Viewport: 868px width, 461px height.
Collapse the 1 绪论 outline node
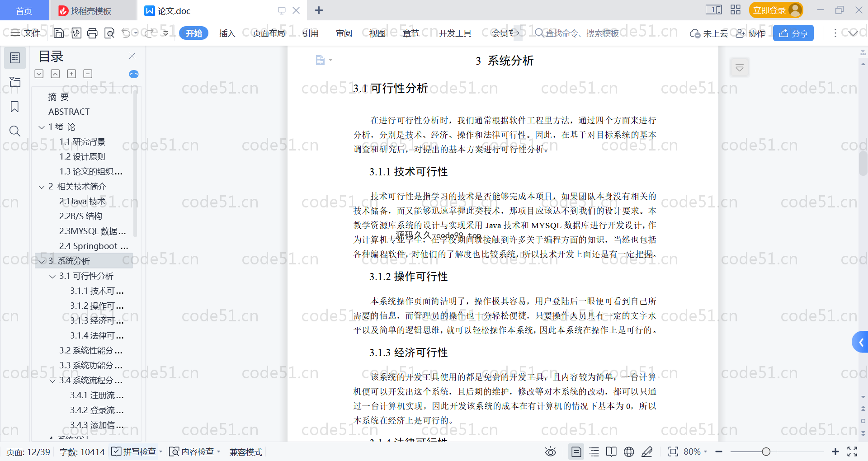(x=42, y=127)
